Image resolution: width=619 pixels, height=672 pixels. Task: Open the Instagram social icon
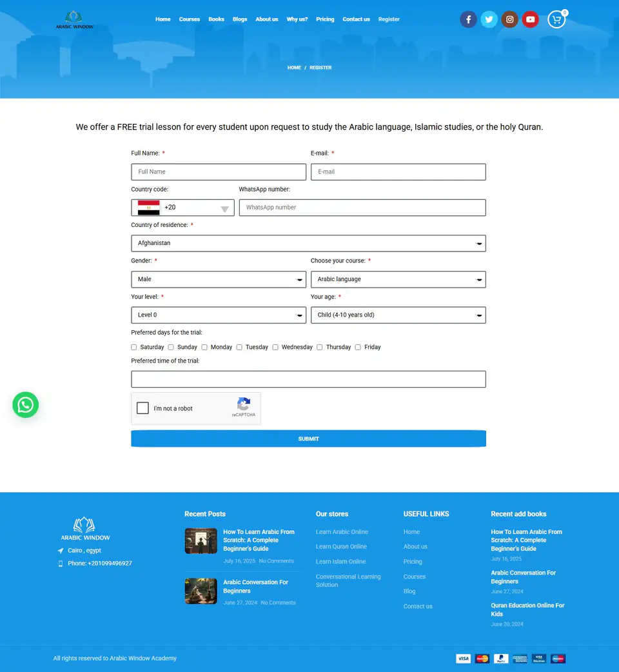click(509, 19)
